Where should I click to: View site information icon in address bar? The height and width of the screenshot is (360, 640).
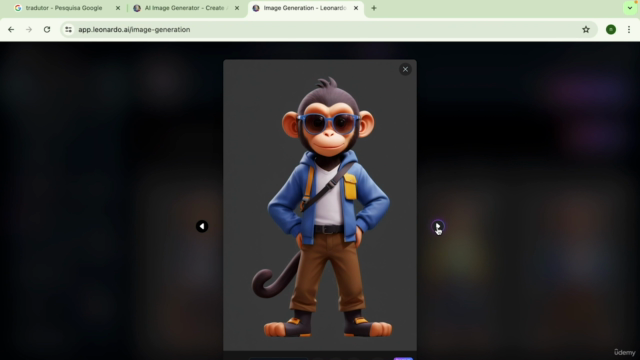coord(69,29)
